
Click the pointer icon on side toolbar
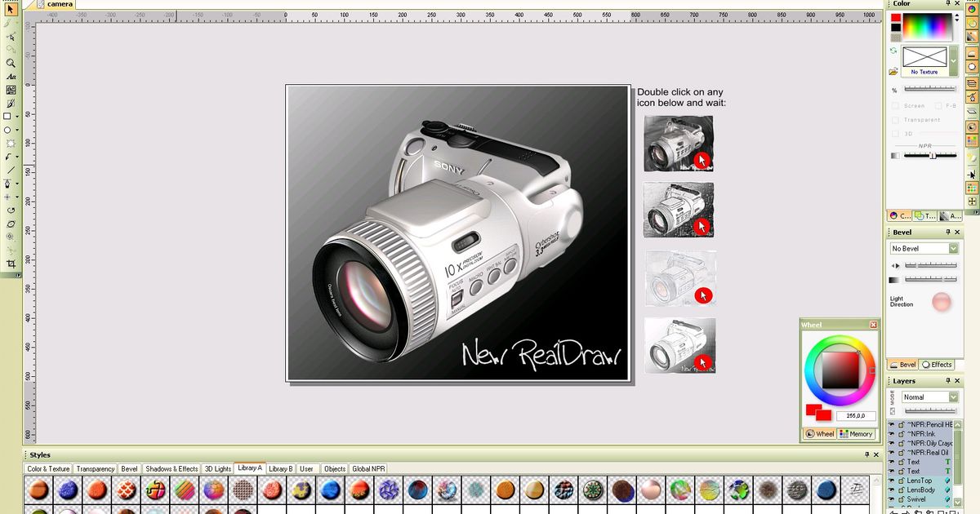(x=972, y=173)
